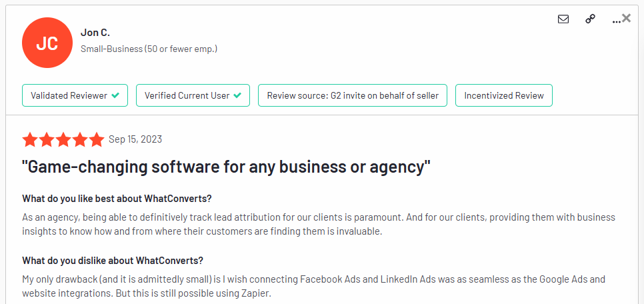Click the fifth orange rating star

point(97,140)
